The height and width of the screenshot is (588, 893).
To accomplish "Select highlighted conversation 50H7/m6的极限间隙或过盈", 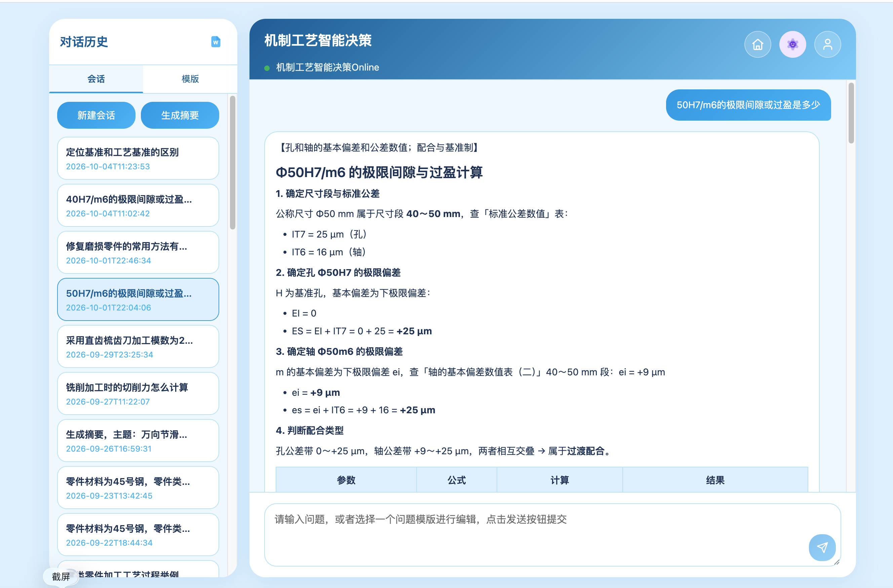I will click(x=138, y=300).
